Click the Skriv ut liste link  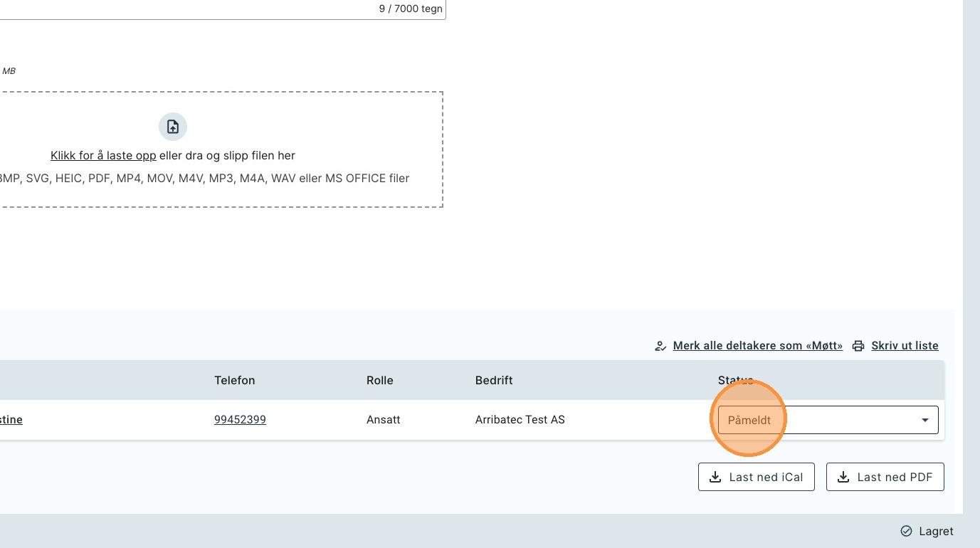905,346
